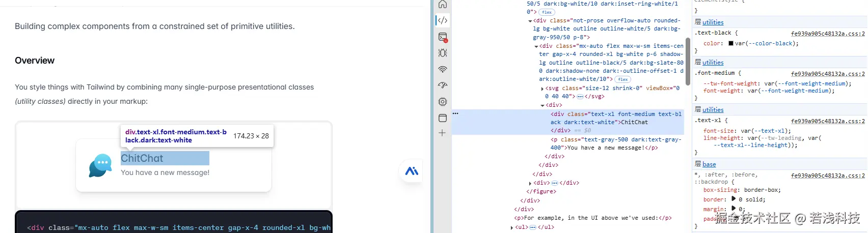Open CSS source link for .font-medium rule
Screen dimensions: 868x233
(x=828, y=74)
